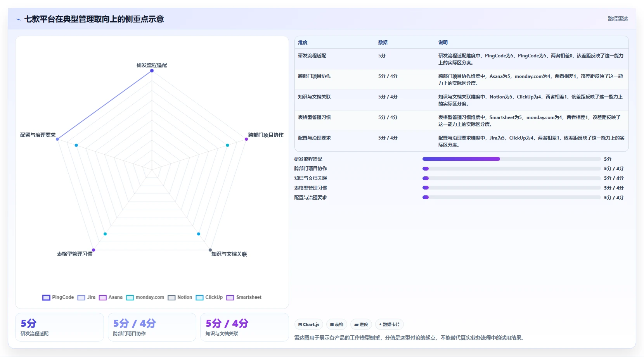Viewport: 644px width, 357px height.
Task: Click the 跨部门项目协作 progress bar
Action: point(511,169)
